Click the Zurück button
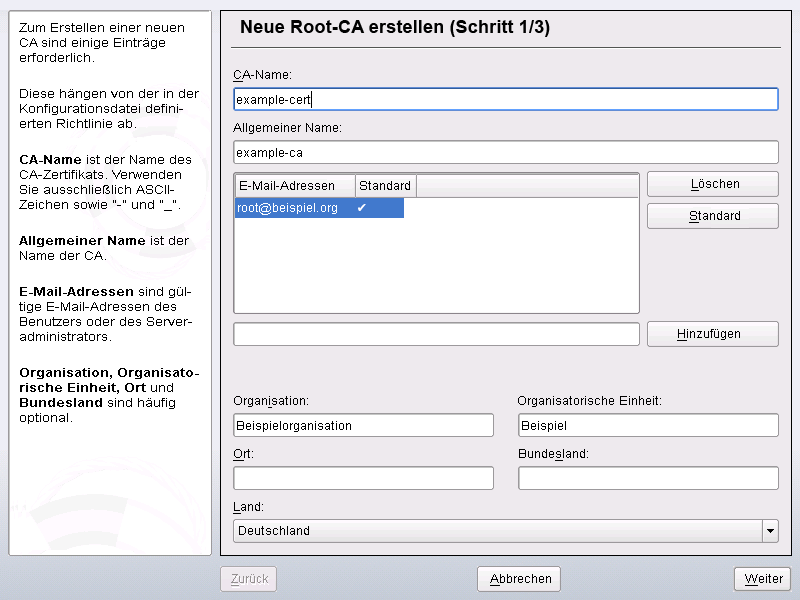The image size is (800, 600). (248, 579)
